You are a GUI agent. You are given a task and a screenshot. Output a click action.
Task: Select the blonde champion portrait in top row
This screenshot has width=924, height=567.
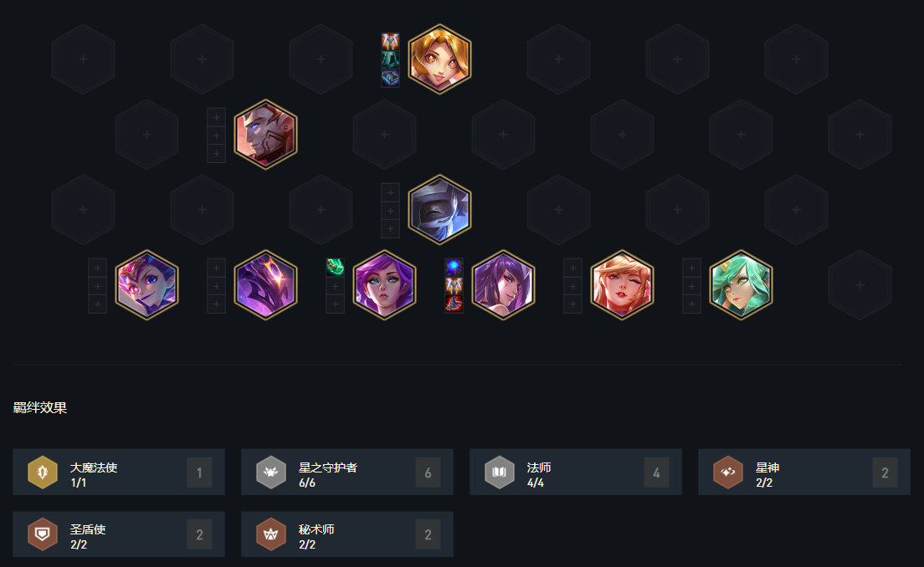tap(439, 59)
